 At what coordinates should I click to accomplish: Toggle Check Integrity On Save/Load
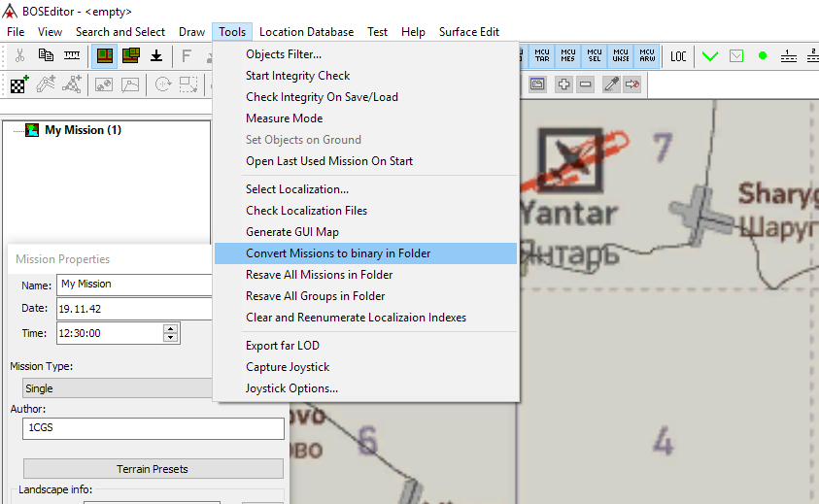tap(365, 97)
